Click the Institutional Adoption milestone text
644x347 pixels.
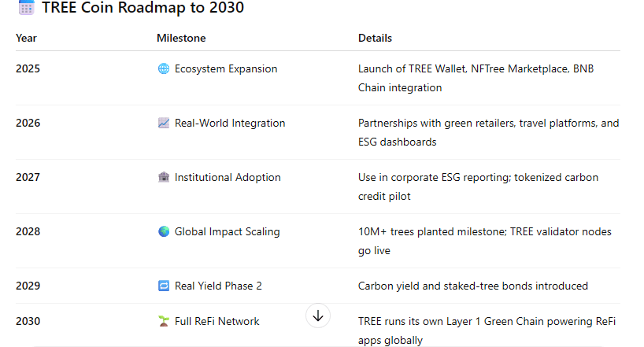click(228, 178)
